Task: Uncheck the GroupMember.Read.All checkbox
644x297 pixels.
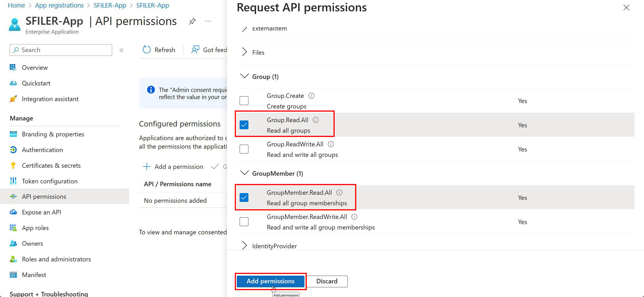Action: click(244, 197)
